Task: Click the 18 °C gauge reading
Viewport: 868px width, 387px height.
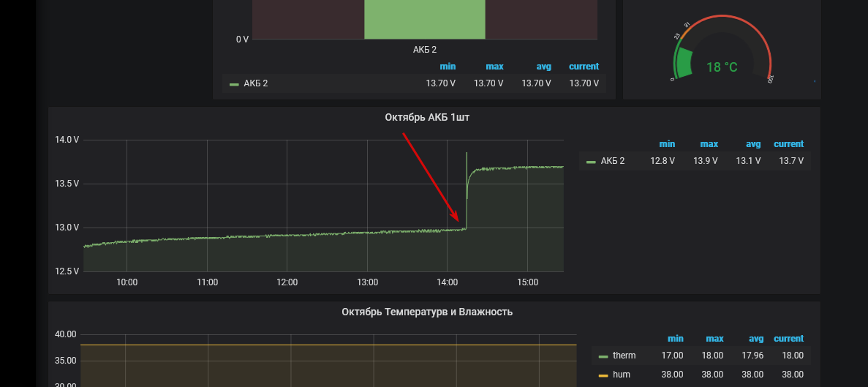Action: pyautogui.click(x=722, y=67)
